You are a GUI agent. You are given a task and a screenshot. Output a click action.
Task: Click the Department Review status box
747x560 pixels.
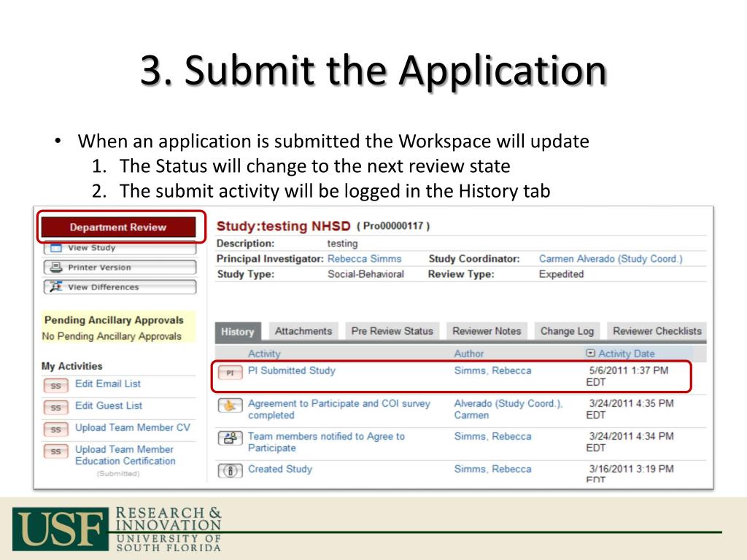(x=118, y=227)
